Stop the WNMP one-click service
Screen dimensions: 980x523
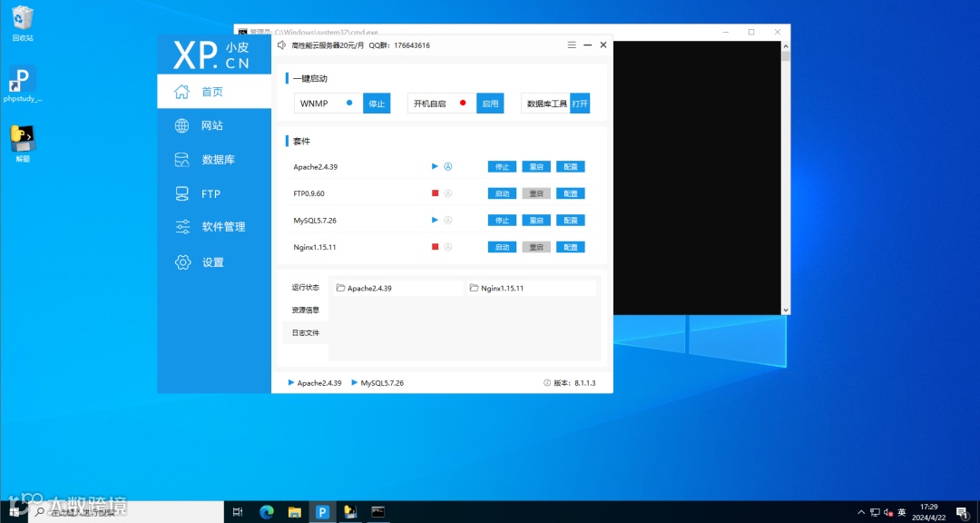click(377, 104)
